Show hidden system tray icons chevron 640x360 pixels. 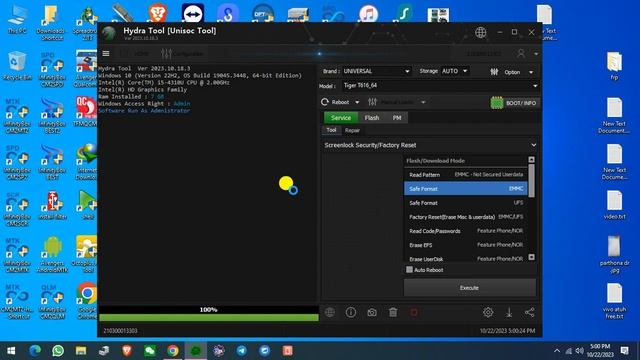557,351
